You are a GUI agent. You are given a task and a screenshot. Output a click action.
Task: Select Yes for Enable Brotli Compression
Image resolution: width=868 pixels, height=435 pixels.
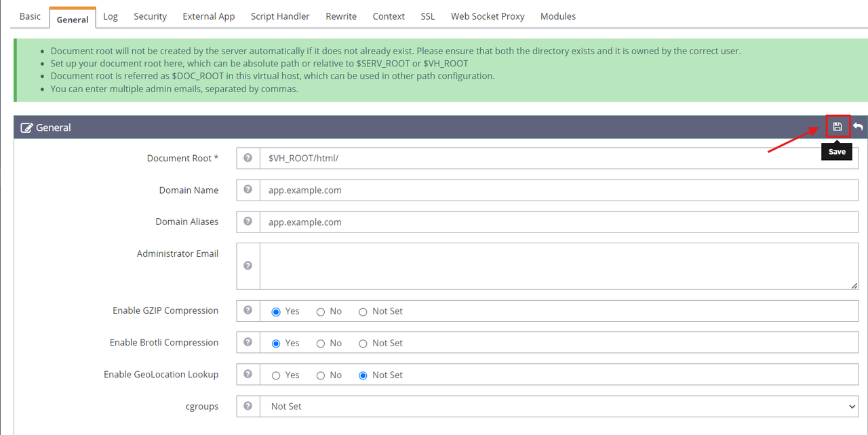point(276,344)
